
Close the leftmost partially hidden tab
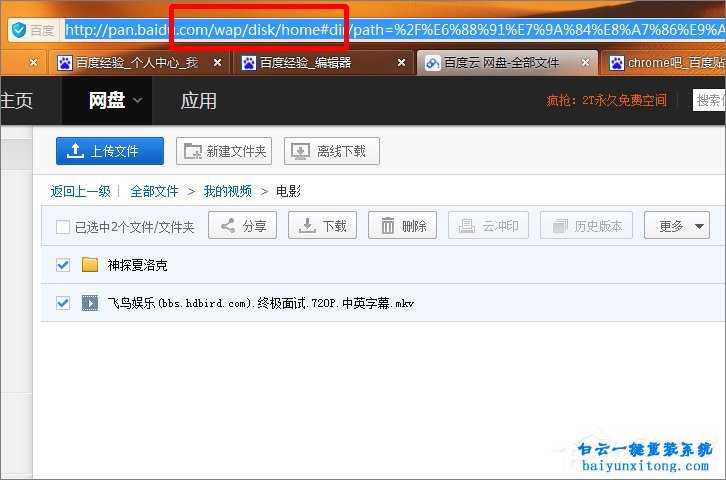tap(33, 62)
